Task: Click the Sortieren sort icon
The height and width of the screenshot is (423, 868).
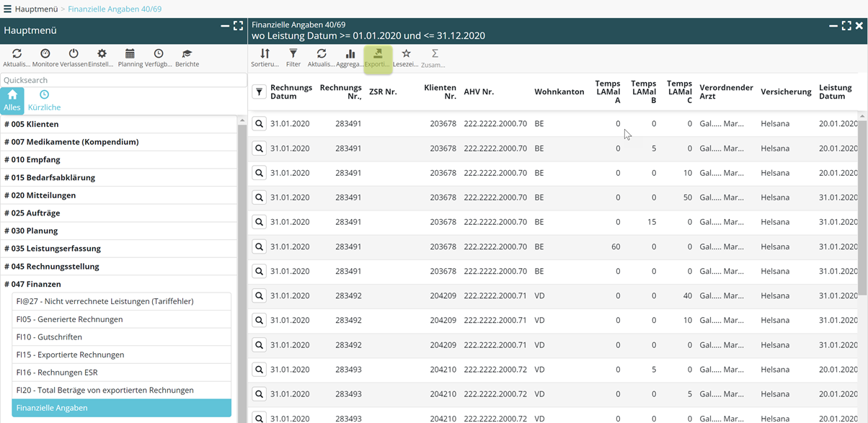Action: click(x=265, y=58)
